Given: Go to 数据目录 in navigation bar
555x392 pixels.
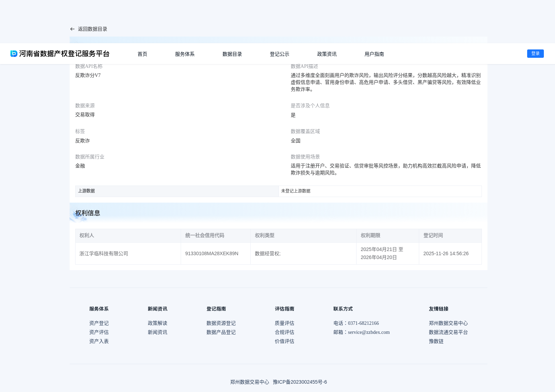Looking at the screenshot, I should click(232, 54).
